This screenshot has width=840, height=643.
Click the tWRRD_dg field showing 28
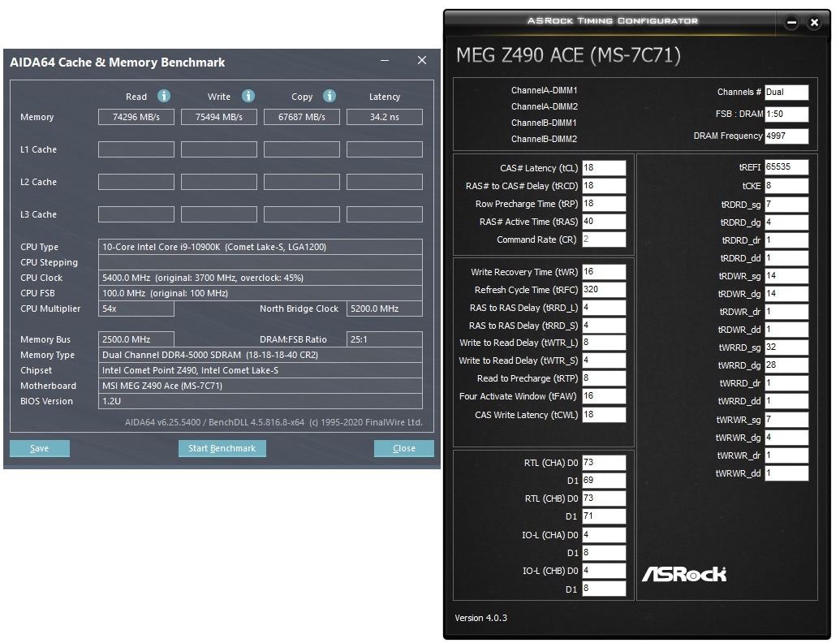pos(786,365)
